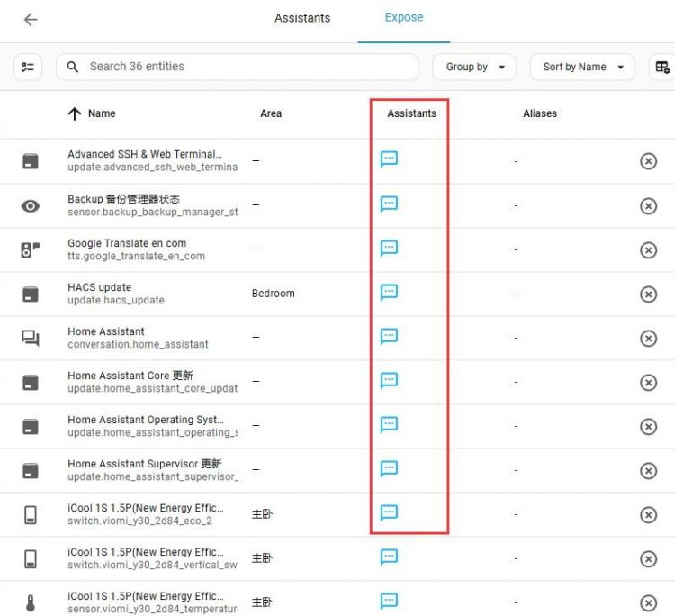This screenshot has width=675, height=616.
Task: Open table column settings icon
Action: click(x=662, y=67)
